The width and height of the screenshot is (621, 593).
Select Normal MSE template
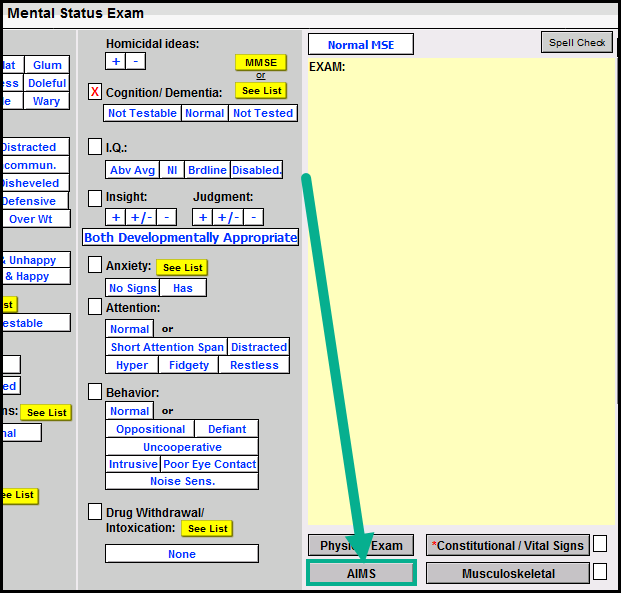click(x=360, y=45)
